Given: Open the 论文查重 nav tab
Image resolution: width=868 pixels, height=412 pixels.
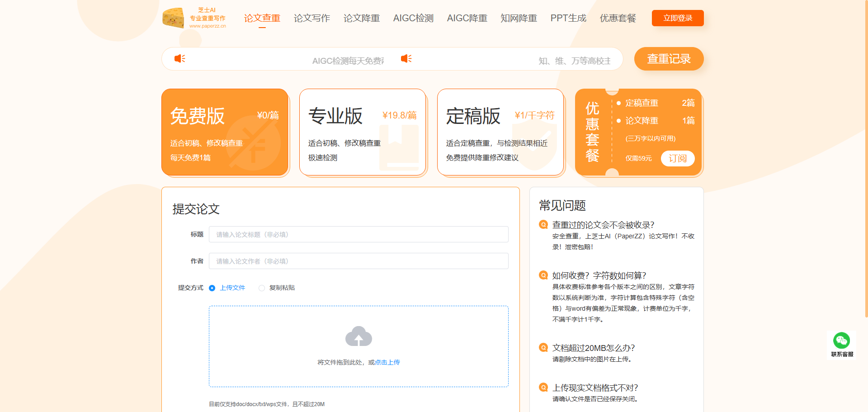Looking at the screenshot, I should 262,18.
